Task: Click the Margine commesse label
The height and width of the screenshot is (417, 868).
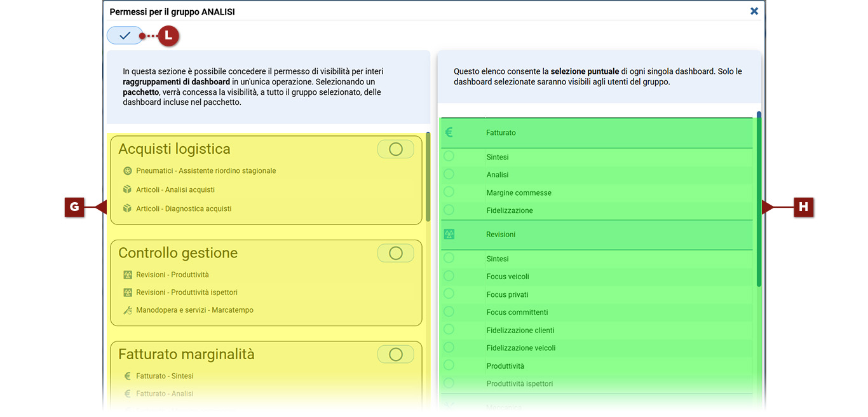Action: click(519, 193)
